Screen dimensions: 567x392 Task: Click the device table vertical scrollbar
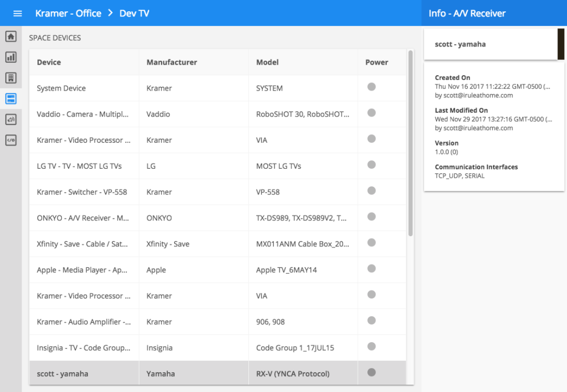411,142
